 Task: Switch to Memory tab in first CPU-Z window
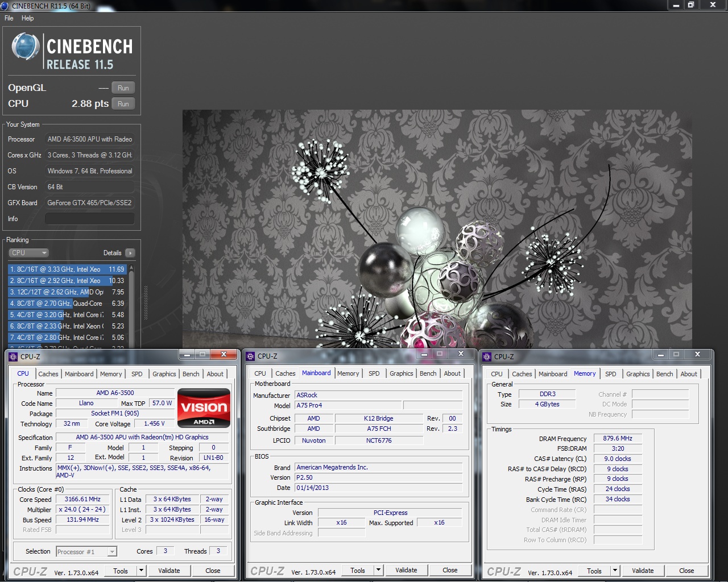click(x=111, y=374)
